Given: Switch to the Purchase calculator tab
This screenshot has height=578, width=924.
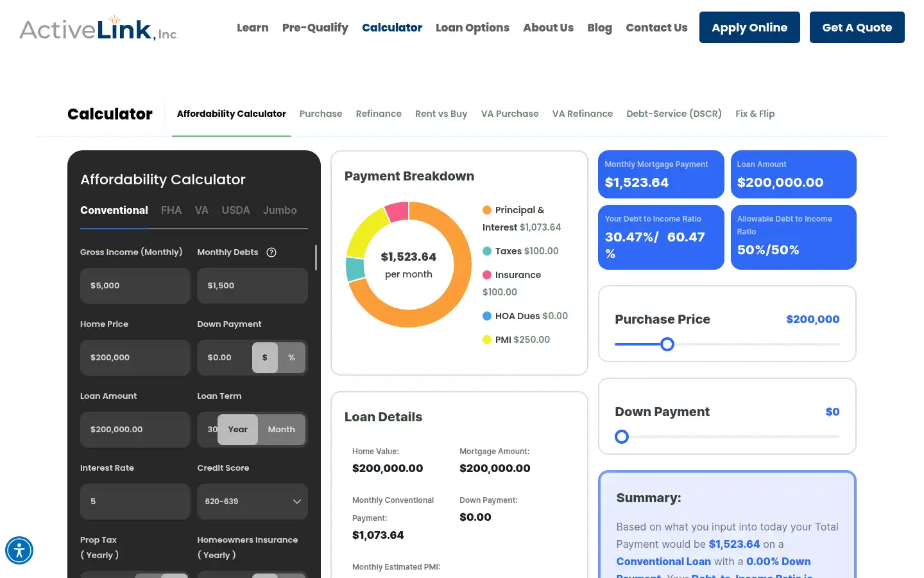Looking at the screenshot, I should 321,114.
